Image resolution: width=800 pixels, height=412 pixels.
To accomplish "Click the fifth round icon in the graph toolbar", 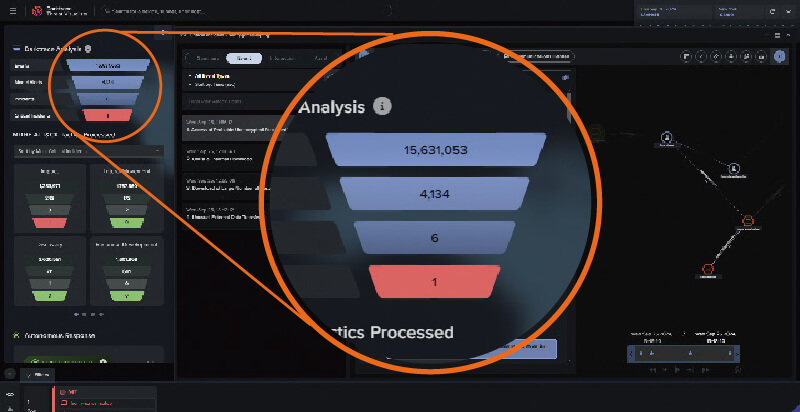I will pyautogui.click(x=746, y=56).
